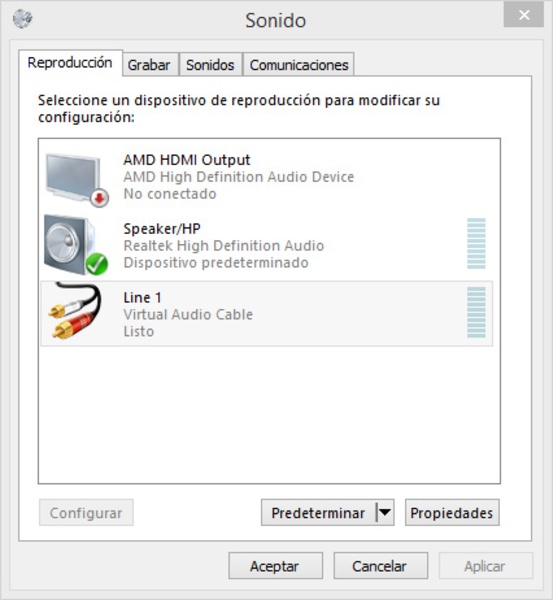The height and width of the screenshot is (600, 553).
Task: Switch to the Grabar tab
Action: [x=149, y=65]
